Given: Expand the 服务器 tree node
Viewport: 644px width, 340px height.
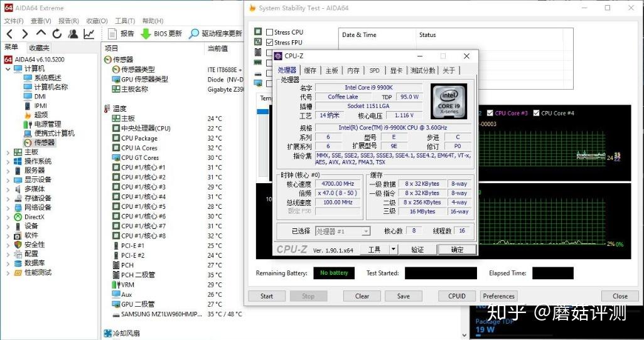Looking at the screenshot, I should [8, 171].
